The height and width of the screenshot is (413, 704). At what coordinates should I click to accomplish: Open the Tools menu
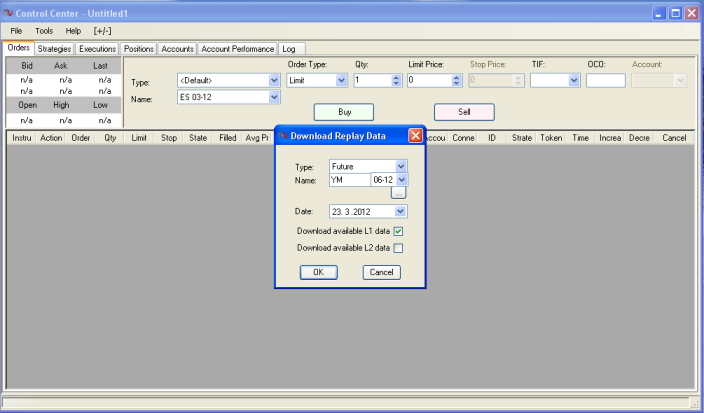(44, 31)
